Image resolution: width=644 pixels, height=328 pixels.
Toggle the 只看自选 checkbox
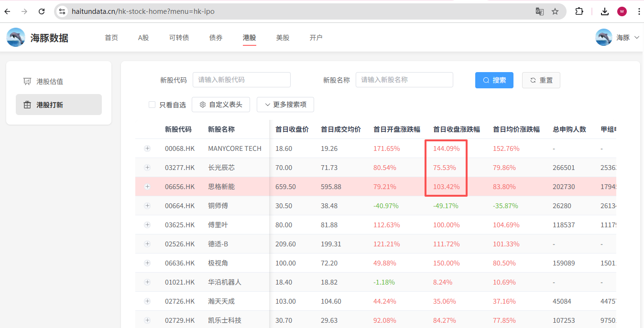point(152,105)
